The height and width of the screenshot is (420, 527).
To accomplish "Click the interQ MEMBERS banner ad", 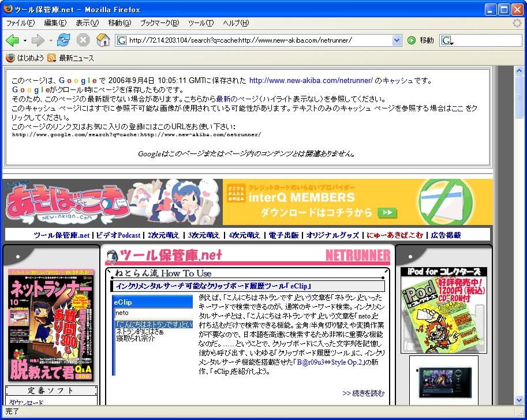I will click(358, 202).
